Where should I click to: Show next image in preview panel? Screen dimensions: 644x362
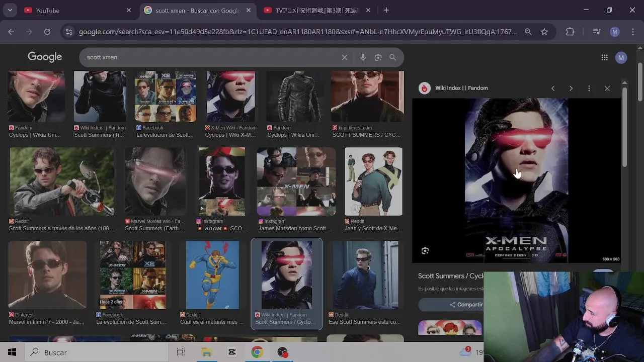pyautogui.click(x=571, y=88)
